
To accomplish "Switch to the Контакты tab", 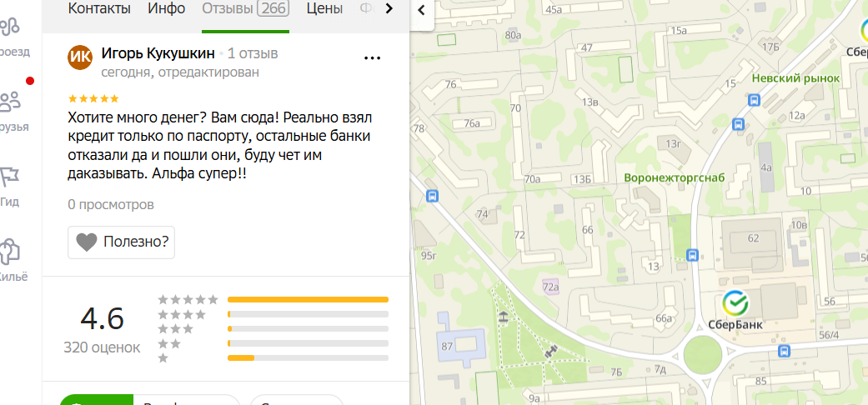I will click(99, 9).
